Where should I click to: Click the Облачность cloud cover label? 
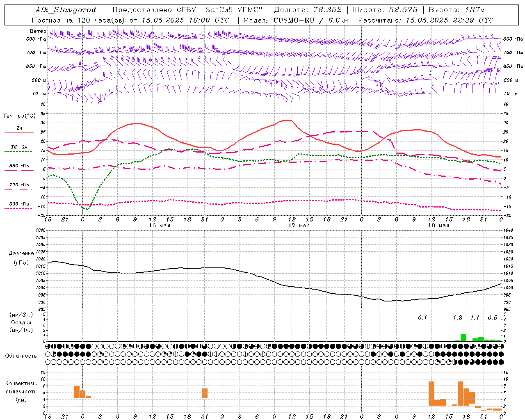coord(21,356)
